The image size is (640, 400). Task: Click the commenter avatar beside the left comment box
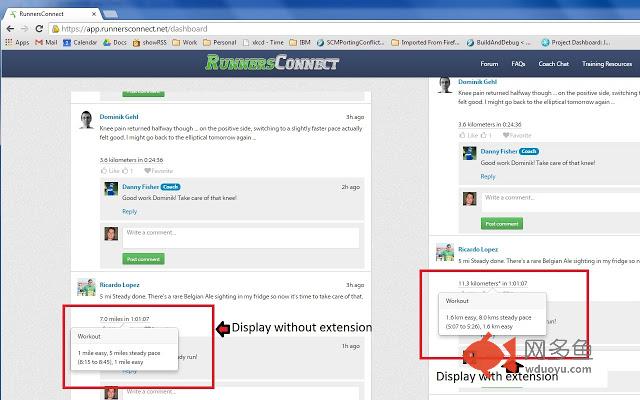tap(111, 234)
